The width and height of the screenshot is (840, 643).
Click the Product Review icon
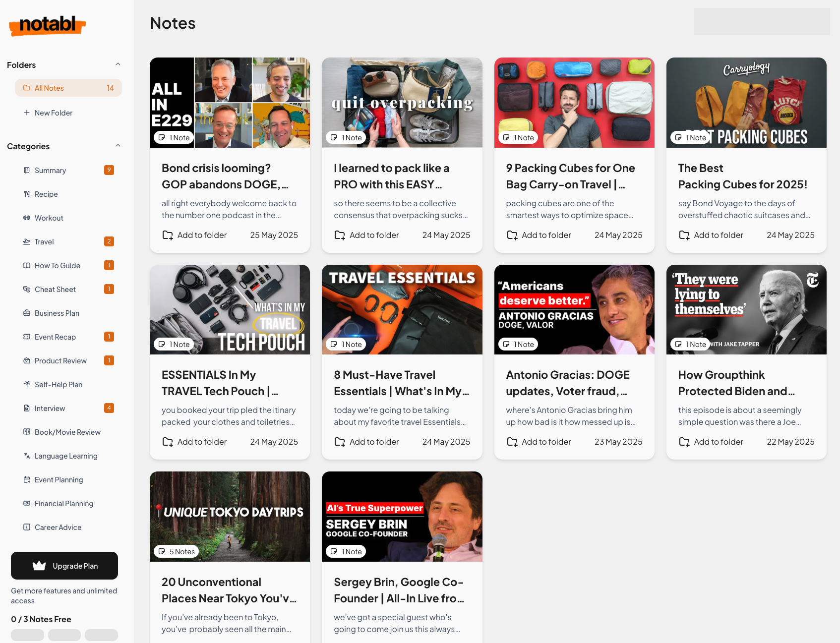pos(27,360)
